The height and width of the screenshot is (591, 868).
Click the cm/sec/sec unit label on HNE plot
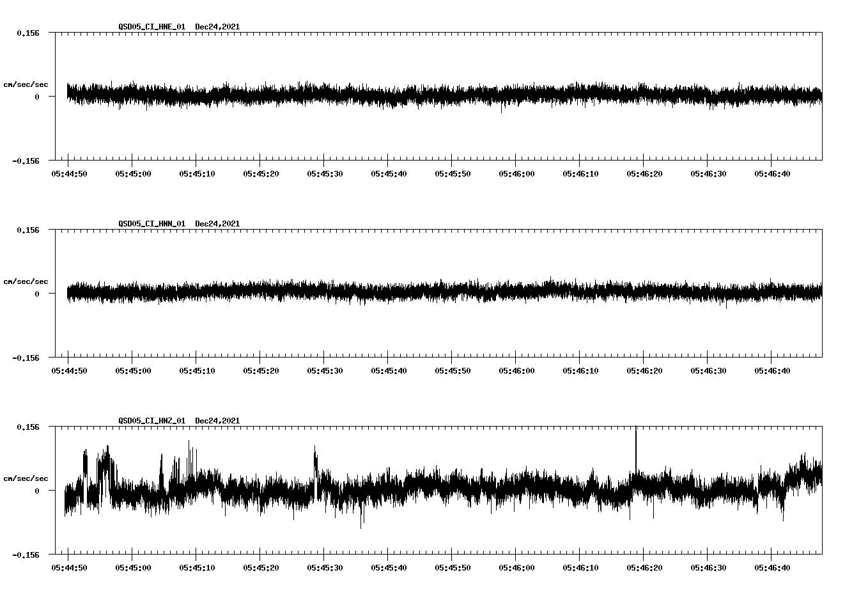[x=26, y=84]
